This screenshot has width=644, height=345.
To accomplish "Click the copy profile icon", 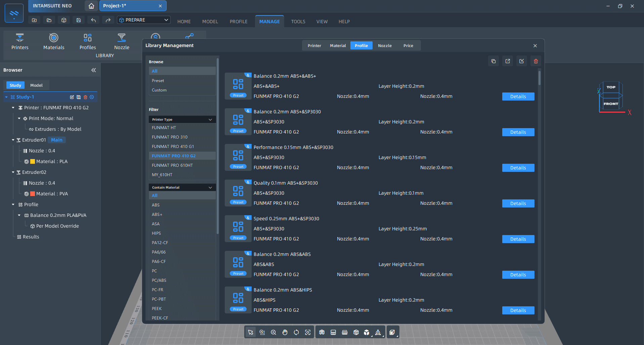I will point(493,61).
